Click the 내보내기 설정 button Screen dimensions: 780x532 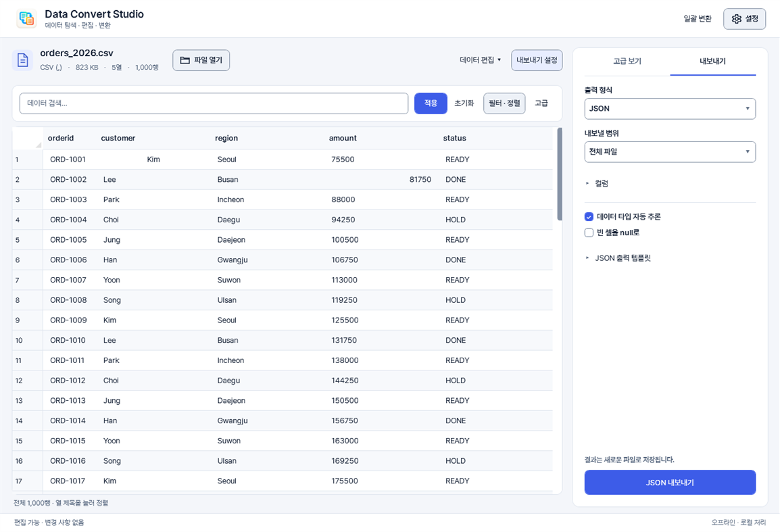537,60
